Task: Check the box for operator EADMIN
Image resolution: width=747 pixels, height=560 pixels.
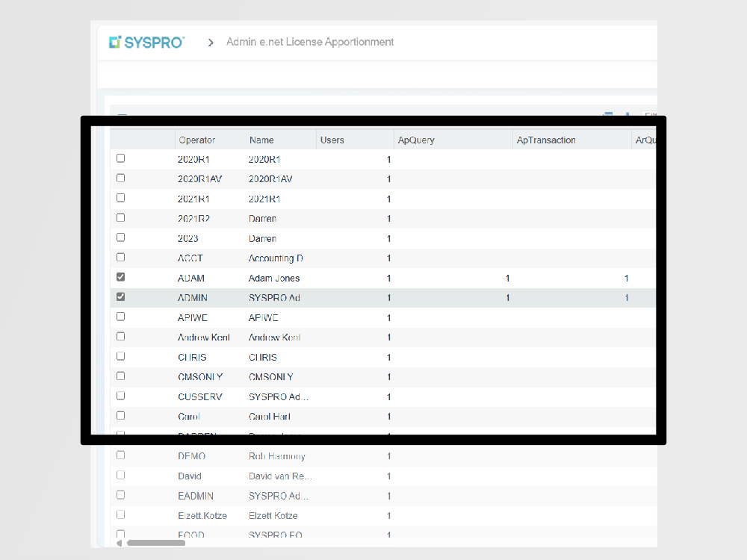Action: (x=121, y=495)
